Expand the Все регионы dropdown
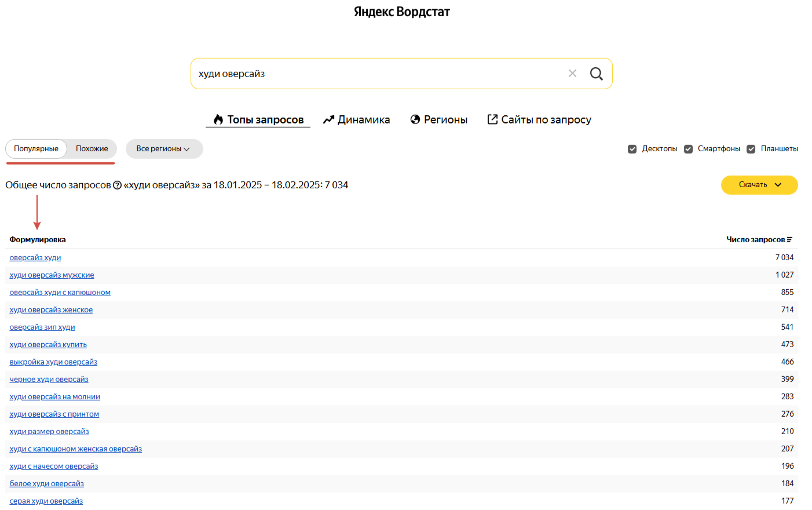The image size is (812, 510). click(x=164, y=148)
